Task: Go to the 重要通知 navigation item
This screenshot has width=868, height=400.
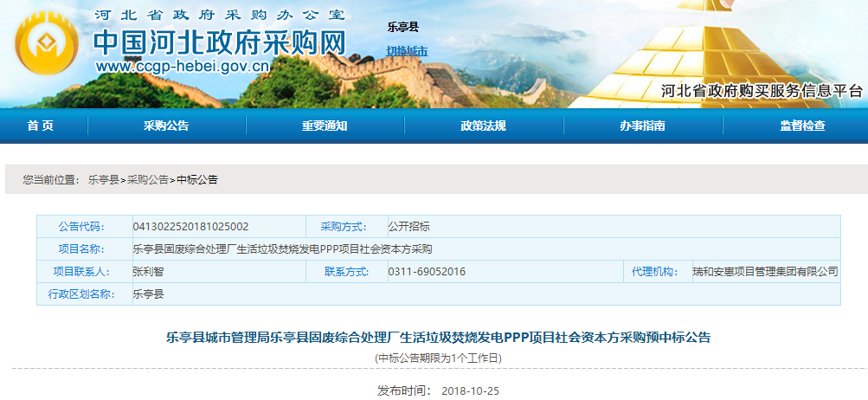Action: tap(325, 126)
